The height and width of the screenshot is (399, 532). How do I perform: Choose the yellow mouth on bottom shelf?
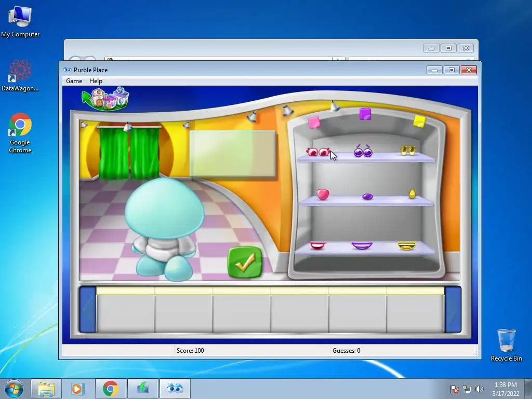pos(406,245)
